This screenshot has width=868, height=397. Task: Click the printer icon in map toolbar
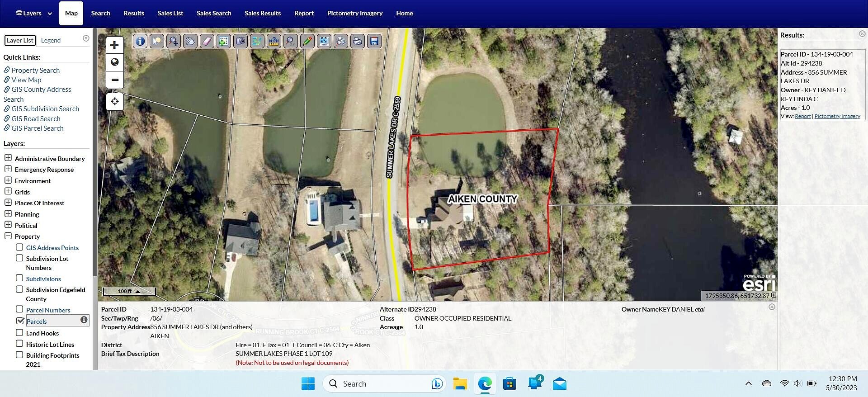(x=358, y=41)
